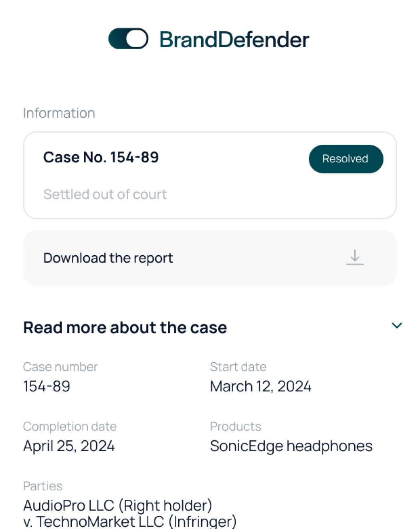Collapse the case details with the chevron

(x=396, y=325)
